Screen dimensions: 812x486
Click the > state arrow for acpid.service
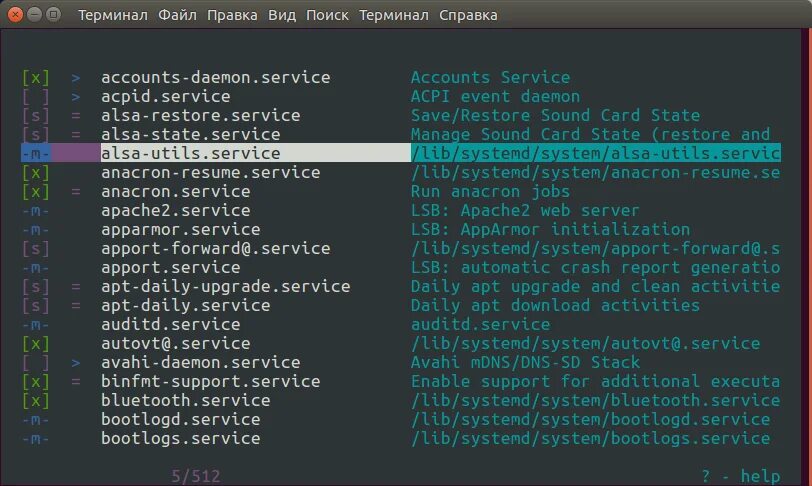point(76,97)
